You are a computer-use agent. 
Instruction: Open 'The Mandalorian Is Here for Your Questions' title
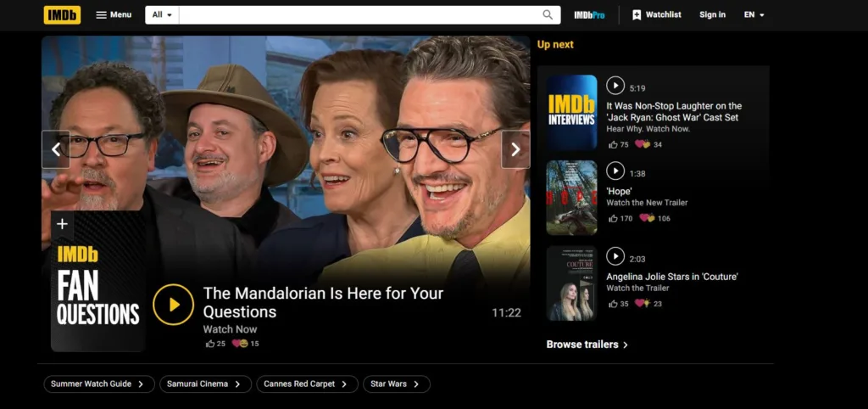(x=323, y=302)
